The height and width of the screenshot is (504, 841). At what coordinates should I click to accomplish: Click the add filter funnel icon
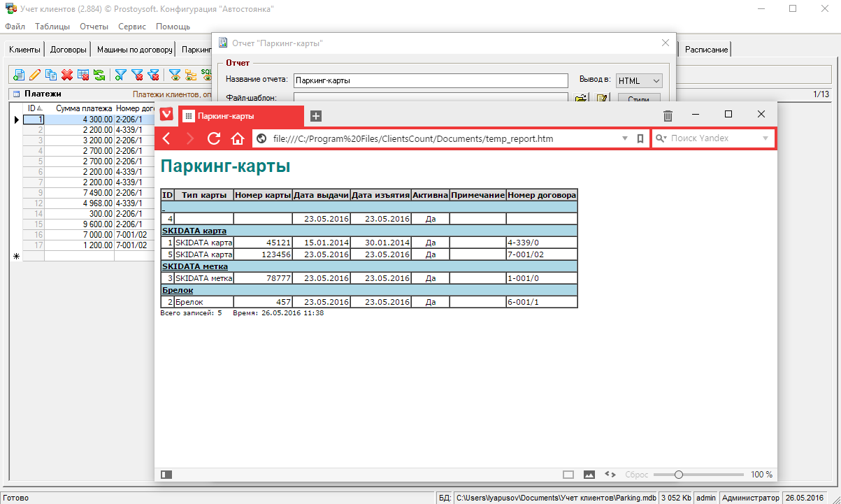[121, 75]
